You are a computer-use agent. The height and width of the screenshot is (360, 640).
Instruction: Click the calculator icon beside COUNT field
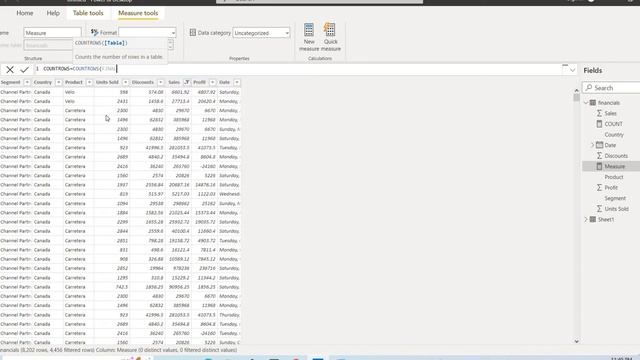[599, 124]
